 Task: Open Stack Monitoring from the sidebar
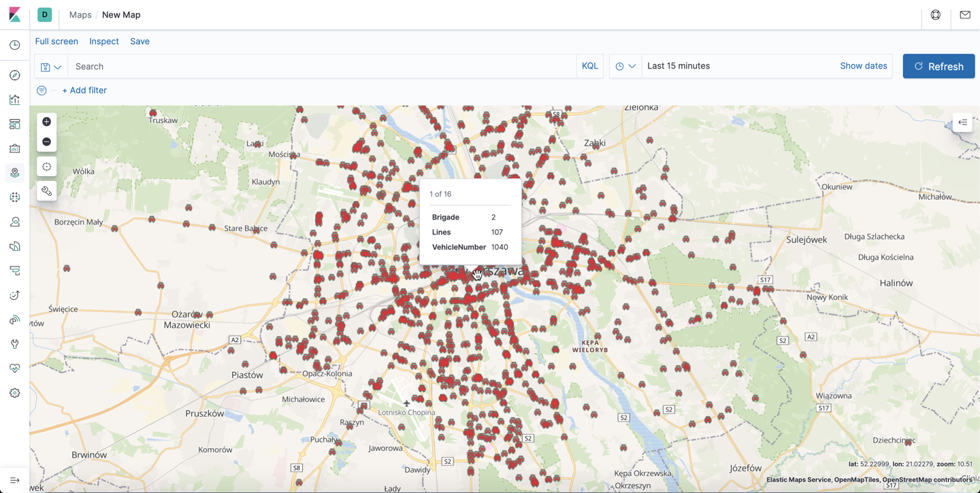point(15,369)
